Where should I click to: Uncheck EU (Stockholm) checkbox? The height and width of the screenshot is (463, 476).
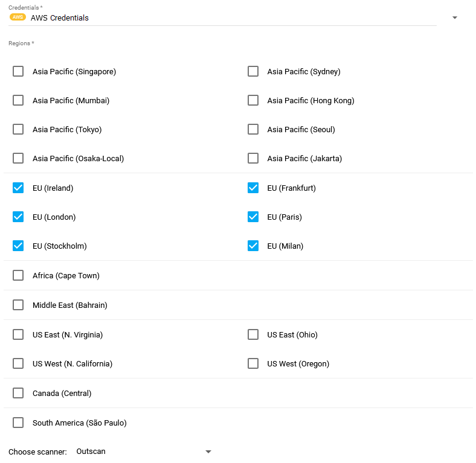pos(18,246)
